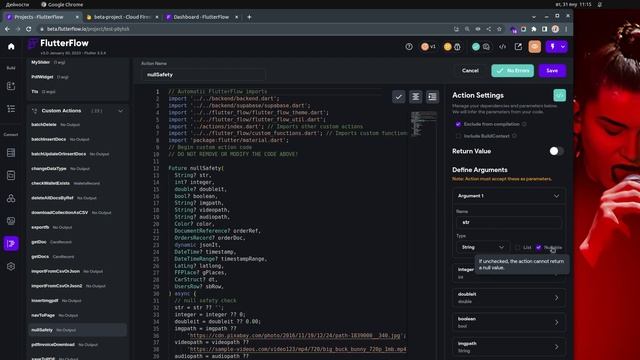Open the system clock in top bar

(573, 4)
